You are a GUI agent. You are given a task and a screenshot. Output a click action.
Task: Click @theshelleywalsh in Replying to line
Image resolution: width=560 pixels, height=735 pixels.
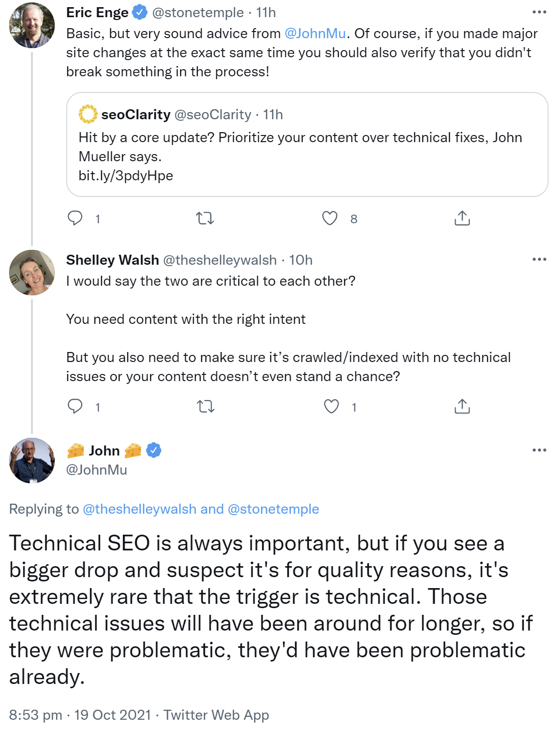140,509
